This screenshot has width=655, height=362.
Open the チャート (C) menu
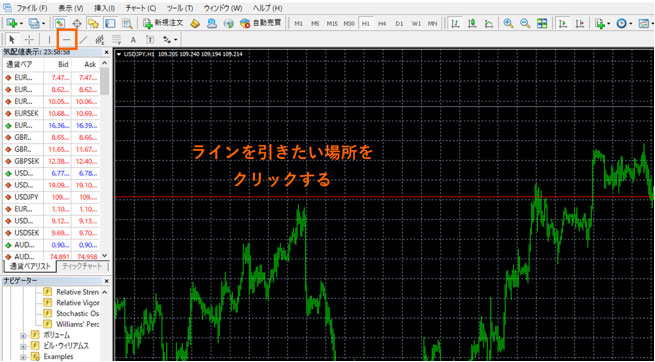click(x=140, y=8)
